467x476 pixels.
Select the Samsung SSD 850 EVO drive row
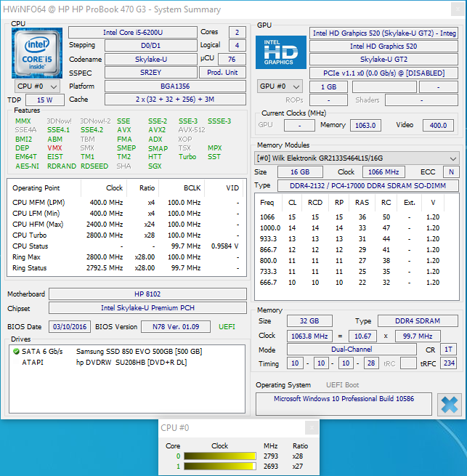(127, 352)
